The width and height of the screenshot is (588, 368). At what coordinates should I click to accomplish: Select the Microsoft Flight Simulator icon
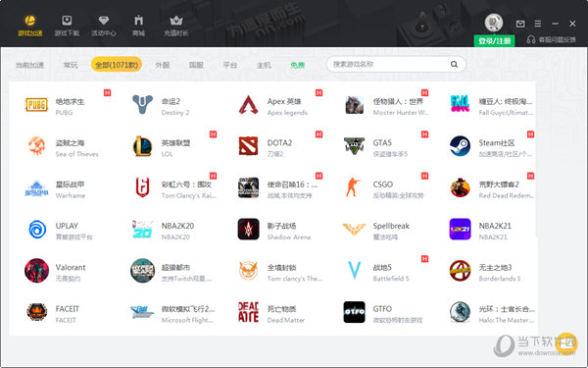click(142, 312)
